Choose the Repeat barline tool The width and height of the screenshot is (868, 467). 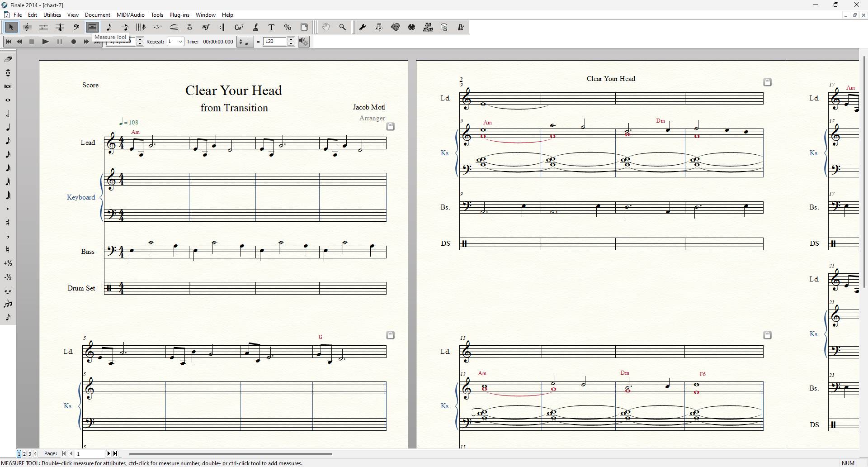click(x=222, y=28)
